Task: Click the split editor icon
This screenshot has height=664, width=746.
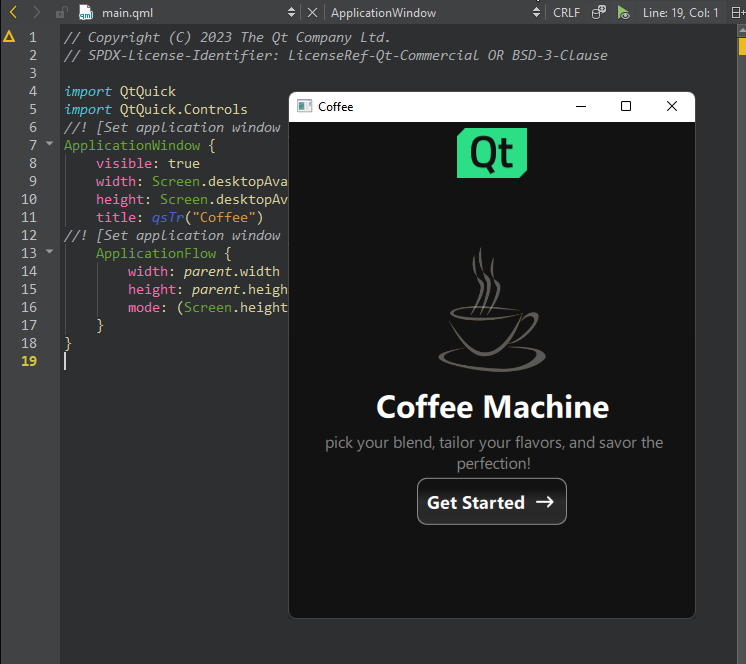Action: click(x=739, y=13)
